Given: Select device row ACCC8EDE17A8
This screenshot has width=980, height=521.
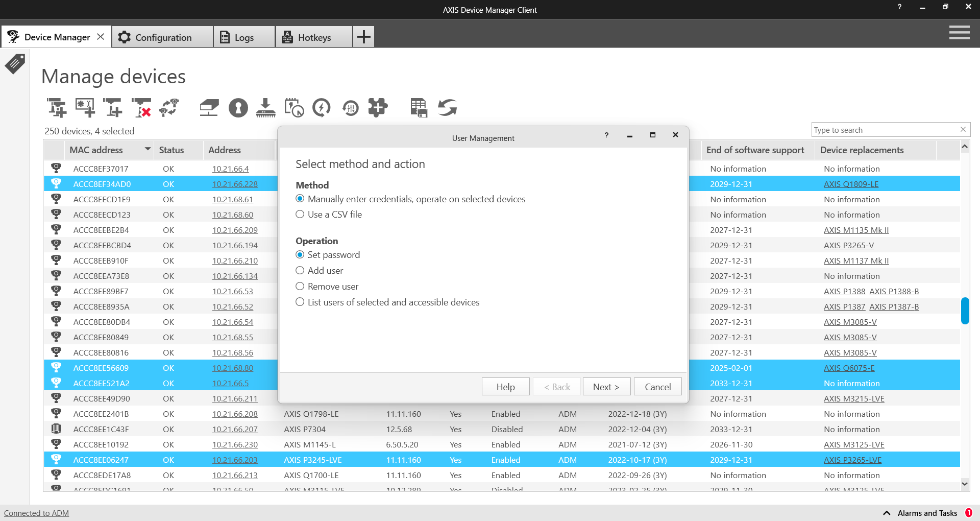Looking at the screenshot, I should coord(502,475).
